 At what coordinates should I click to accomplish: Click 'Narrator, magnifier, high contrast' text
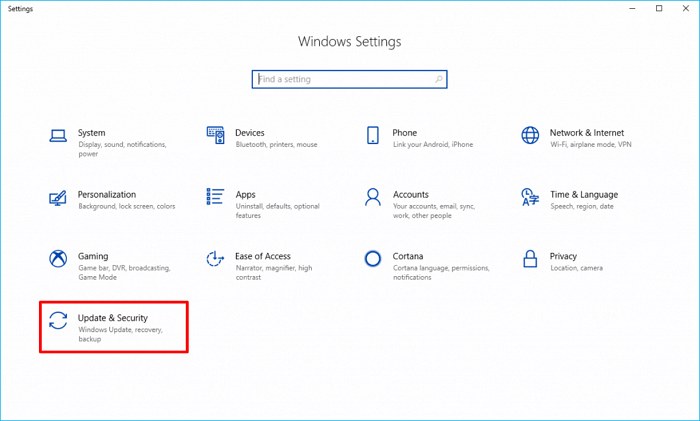[x=274, y=272]
